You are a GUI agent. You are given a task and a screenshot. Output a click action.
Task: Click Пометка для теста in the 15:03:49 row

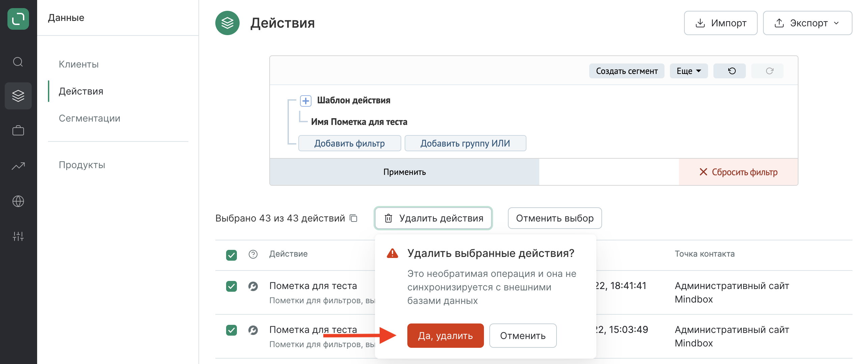313,330
